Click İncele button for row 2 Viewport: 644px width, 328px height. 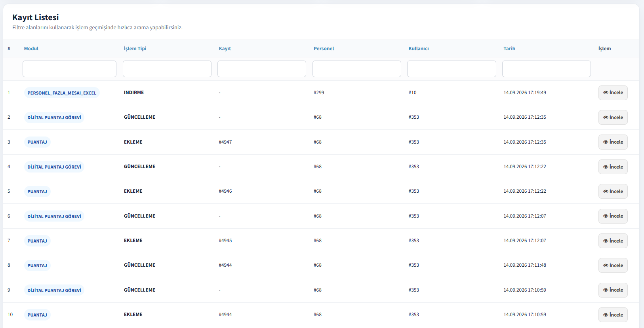[x=613, y=118]
